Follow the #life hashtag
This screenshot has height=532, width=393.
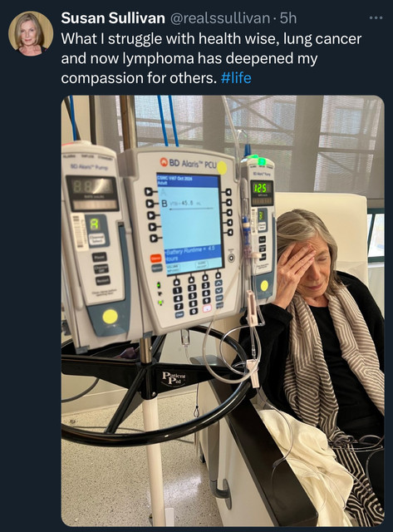pyautogui.click(x=236, y=77)
